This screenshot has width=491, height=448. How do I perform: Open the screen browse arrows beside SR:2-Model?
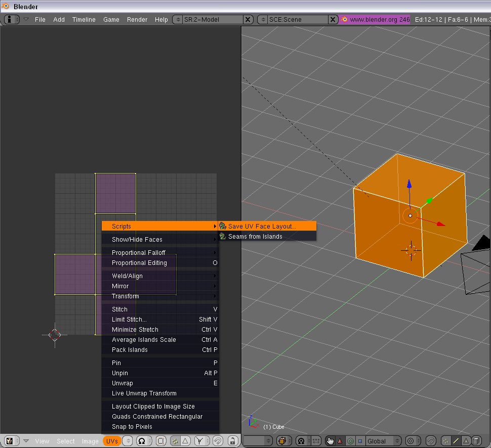click(178, 19)
